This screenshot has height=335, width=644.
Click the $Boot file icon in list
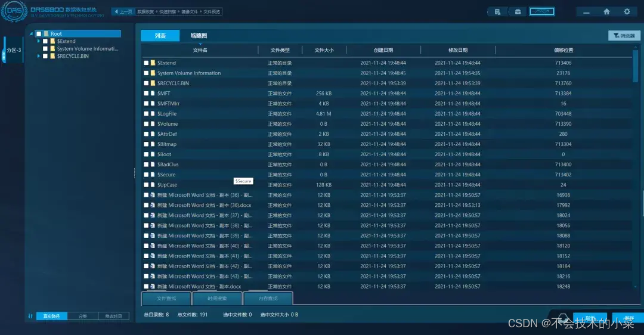point(153,154)
